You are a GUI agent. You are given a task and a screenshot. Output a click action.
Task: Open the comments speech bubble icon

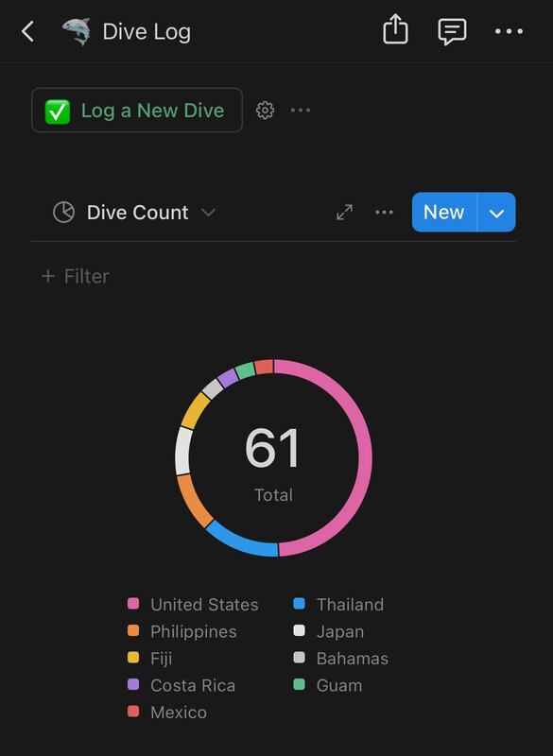click(x=452, y=32)
